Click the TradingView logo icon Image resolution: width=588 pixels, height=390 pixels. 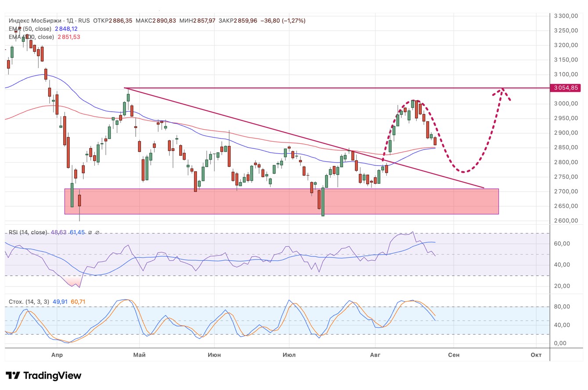point(13,375)
